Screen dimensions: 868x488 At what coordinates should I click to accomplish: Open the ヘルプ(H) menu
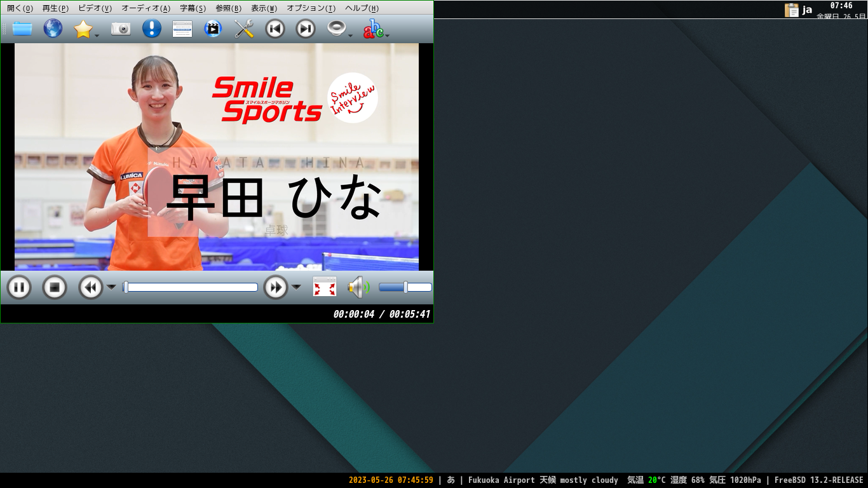click(x=362, y=8)
